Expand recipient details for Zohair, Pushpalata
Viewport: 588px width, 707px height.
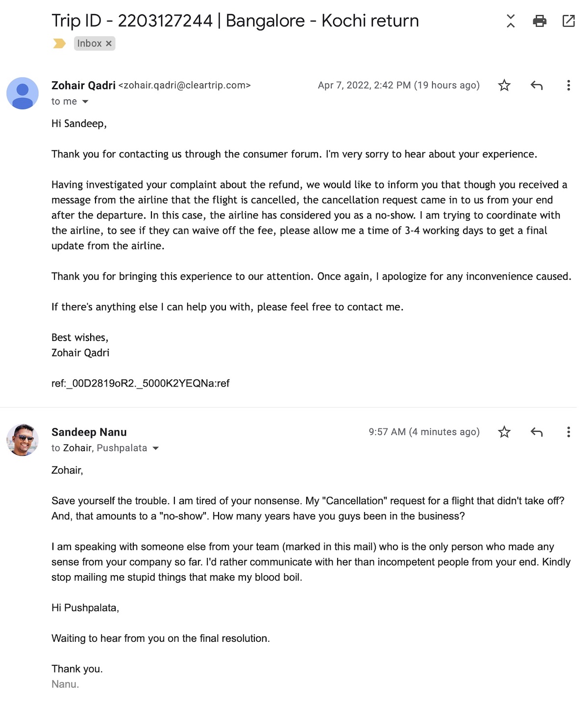click(156, 448)
